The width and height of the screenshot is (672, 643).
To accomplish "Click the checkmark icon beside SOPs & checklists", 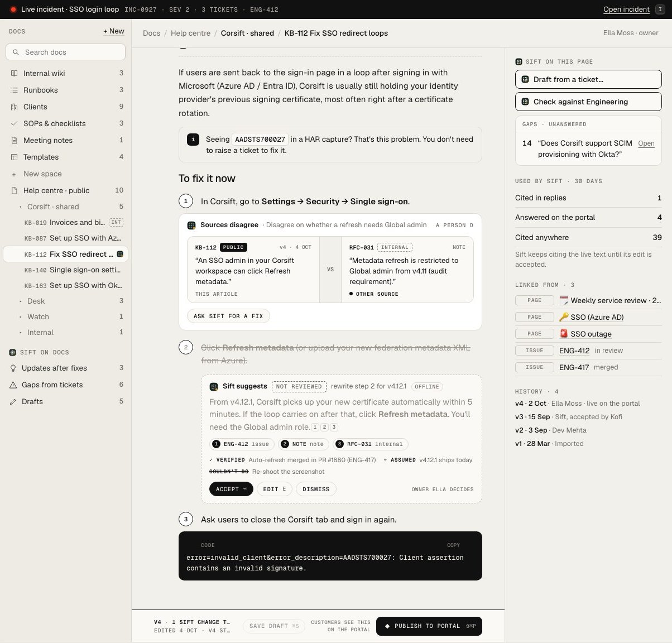I will coord(15,123).
